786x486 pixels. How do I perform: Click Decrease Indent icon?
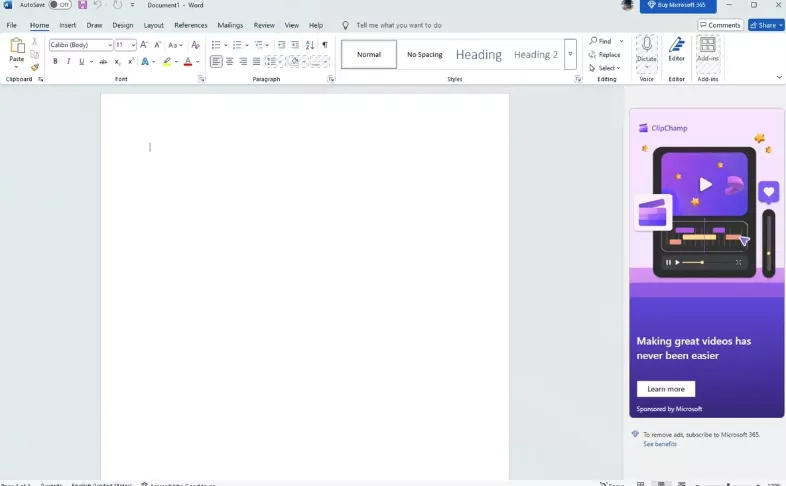[282, 45]
